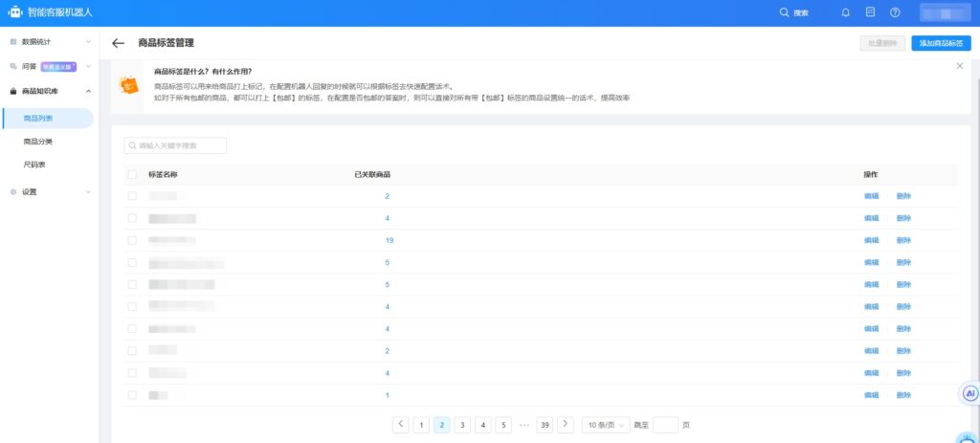Go to page 5 in pagination

[503, 425]
